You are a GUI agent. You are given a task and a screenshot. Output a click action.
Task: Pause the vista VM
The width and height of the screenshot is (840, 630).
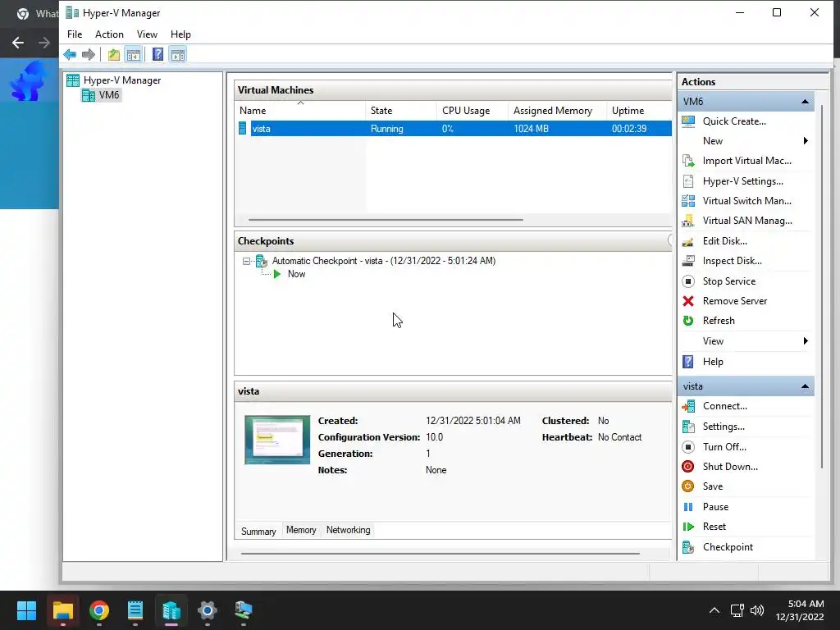pyautogui.click(x=715, y=507)
